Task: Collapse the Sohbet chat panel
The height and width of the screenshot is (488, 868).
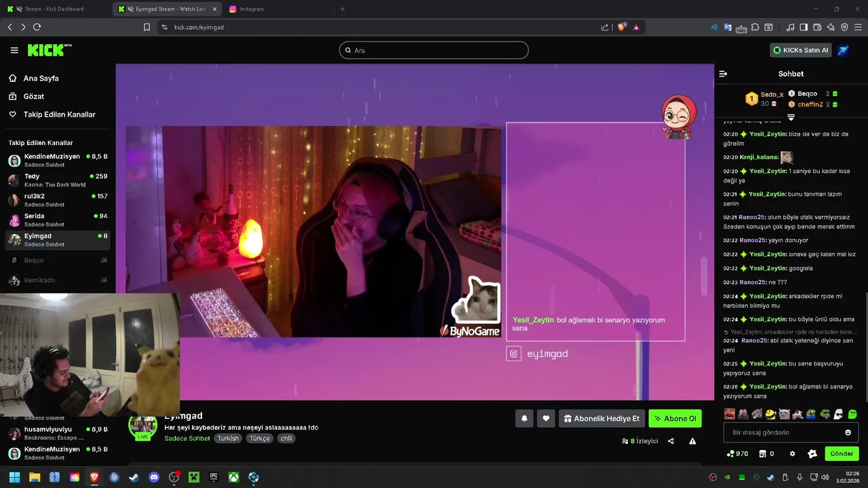Action: [723, 74]
